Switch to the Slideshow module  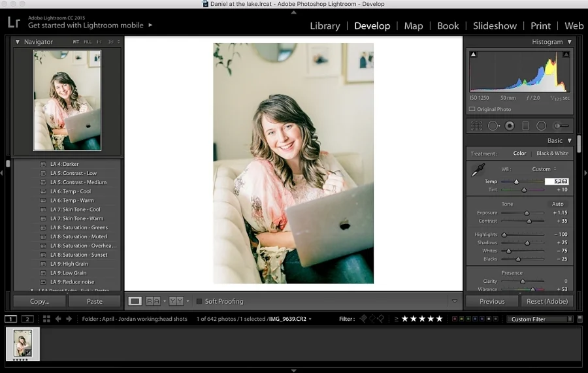(495, 26)
